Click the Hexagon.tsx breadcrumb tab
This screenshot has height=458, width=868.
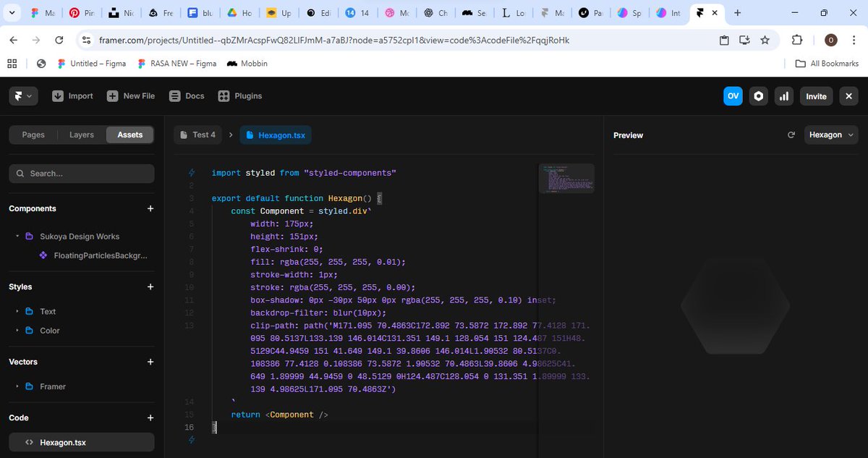276,135
